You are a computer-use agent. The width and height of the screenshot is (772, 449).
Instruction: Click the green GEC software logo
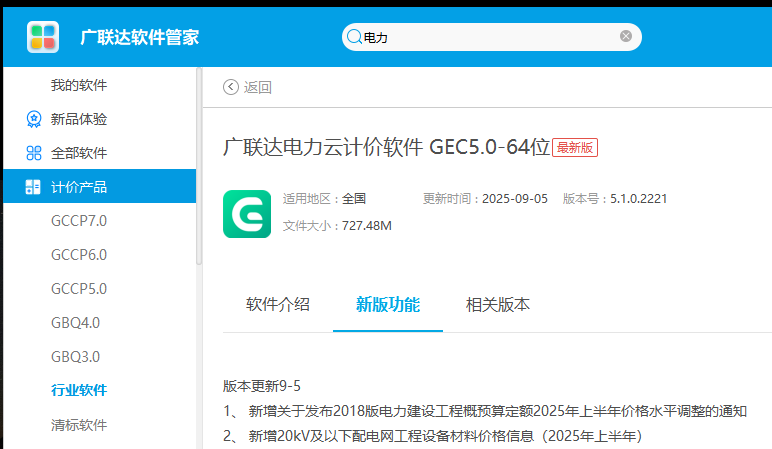(247, 214)
